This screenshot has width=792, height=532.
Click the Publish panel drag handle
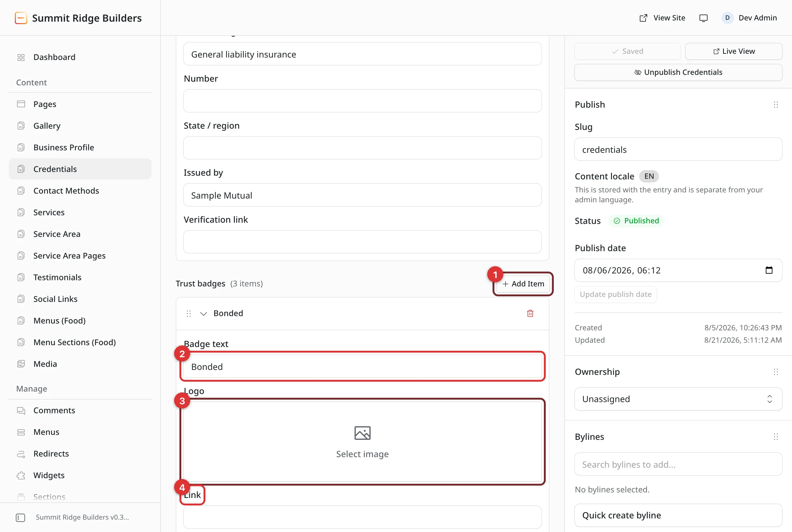[776, 105]
